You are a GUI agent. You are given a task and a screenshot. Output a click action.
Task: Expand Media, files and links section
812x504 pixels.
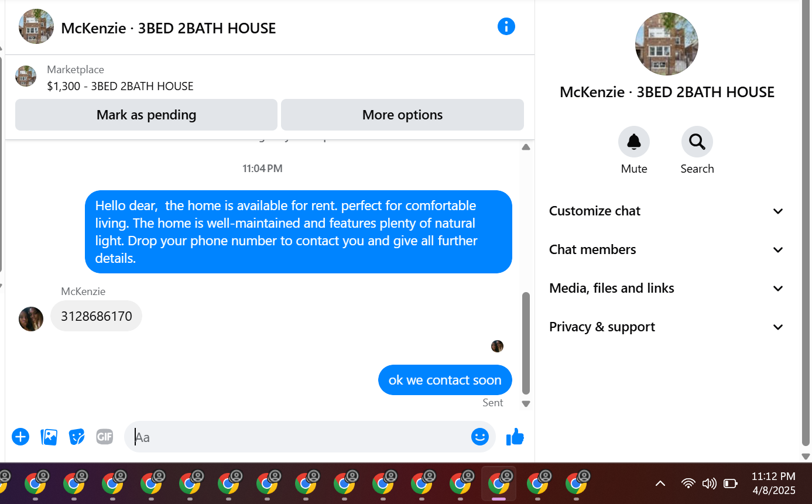point(666,288)
